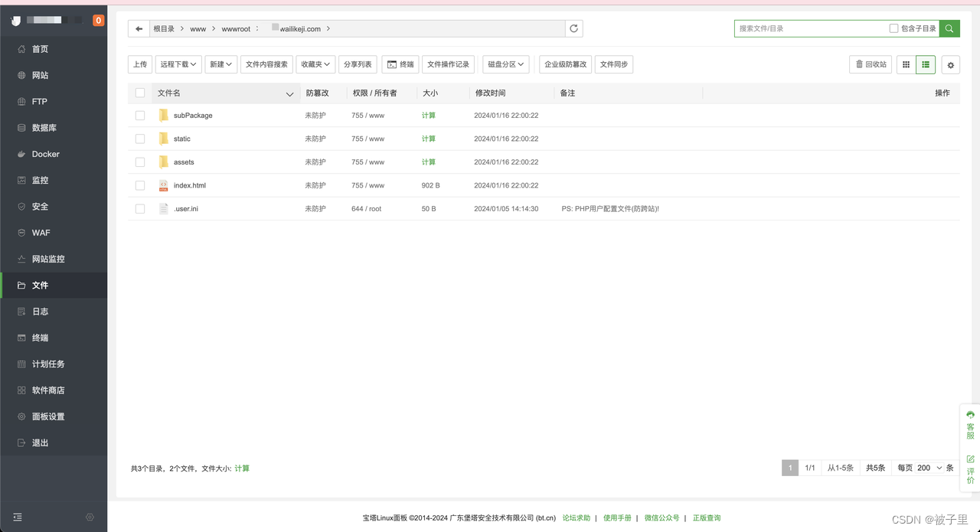Open the 终端 terminal toolbar button
Screen dimensions: 980x532
(400, 64)
